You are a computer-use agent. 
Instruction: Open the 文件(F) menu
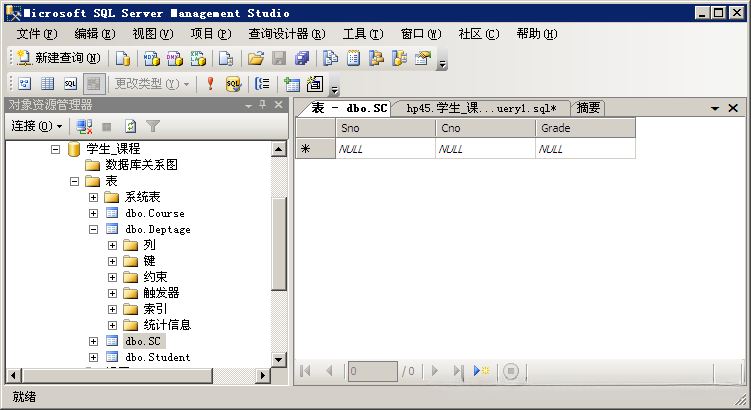click(37, 34)
